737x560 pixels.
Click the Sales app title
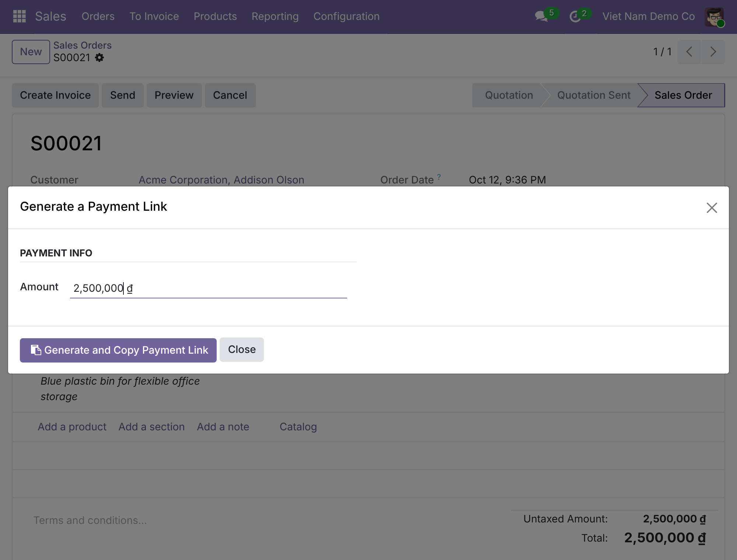[50, 16]
